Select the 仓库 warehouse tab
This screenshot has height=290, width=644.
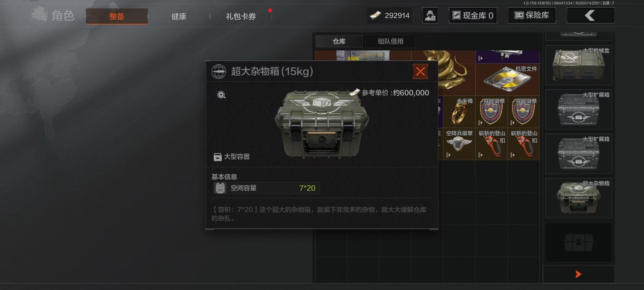tap(339, 41)
